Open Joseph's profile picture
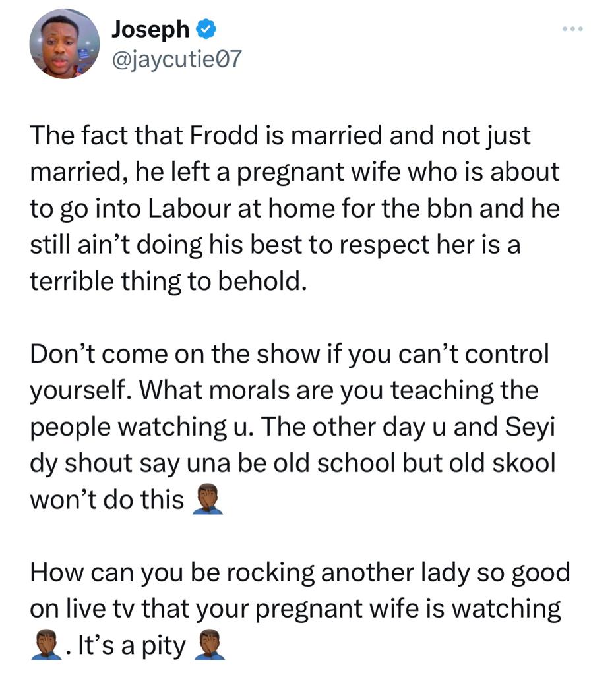 (64, 44)
